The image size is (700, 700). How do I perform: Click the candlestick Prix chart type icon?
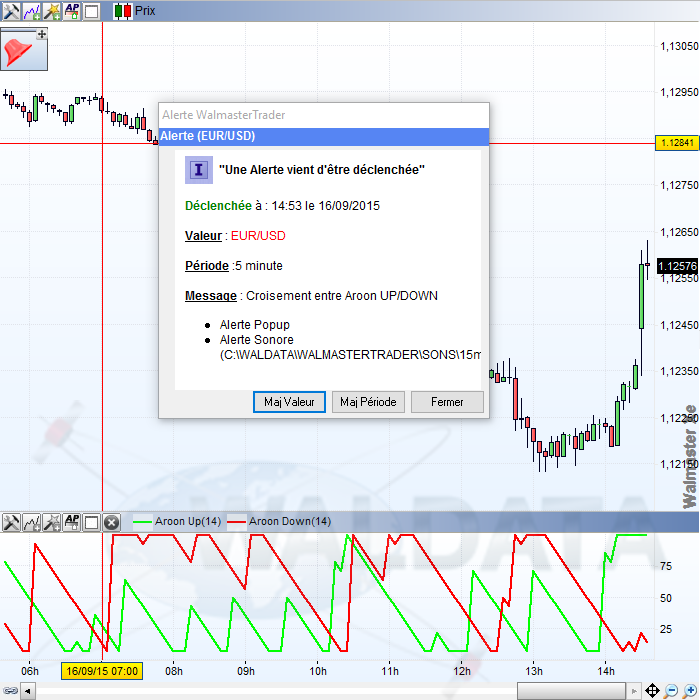click(123, 11)
